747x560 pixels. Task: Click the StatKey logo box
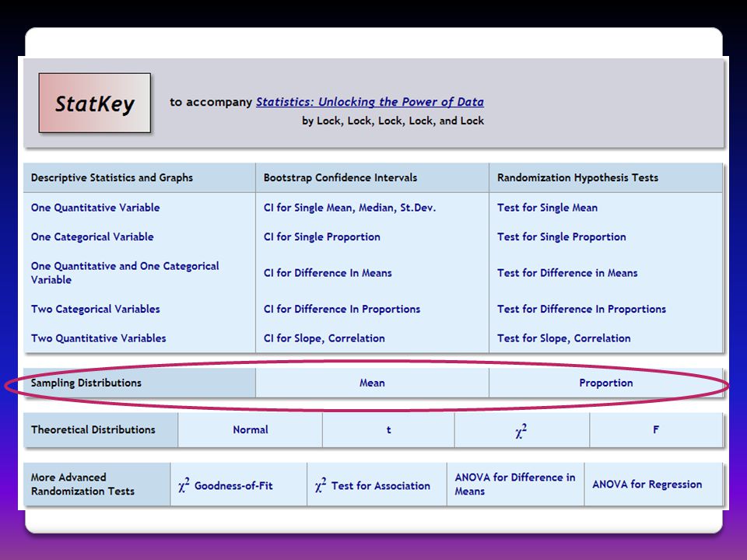(x=95, y=103)
